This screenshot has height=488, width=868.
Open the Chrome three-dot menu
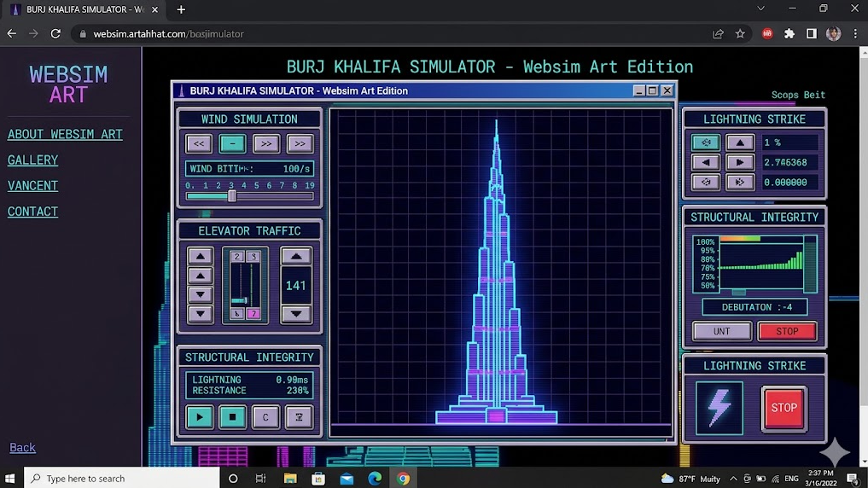coord(855,34)
